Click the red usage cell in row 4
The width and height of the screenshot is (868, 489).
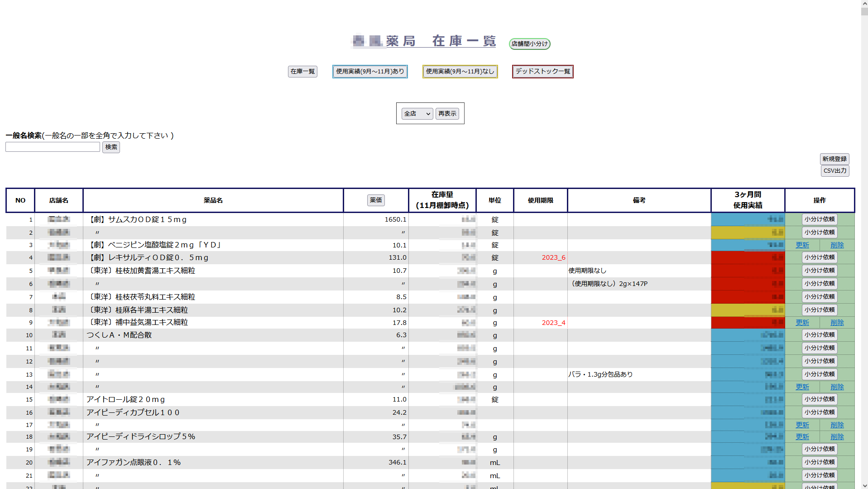(x=748, y=257)
